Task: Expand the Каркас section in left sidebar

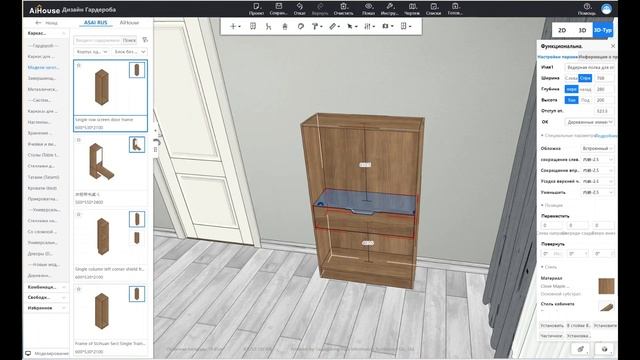Action: [46, 33]
